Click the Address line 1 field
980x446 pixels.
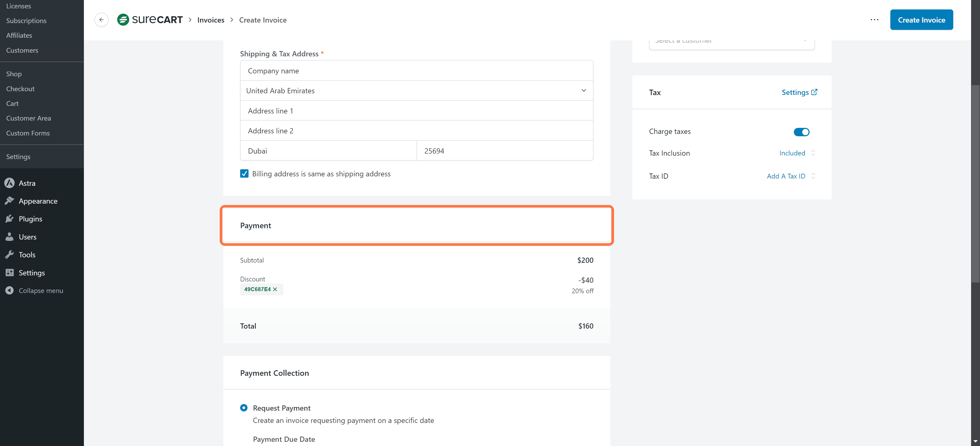pos(416,111)
